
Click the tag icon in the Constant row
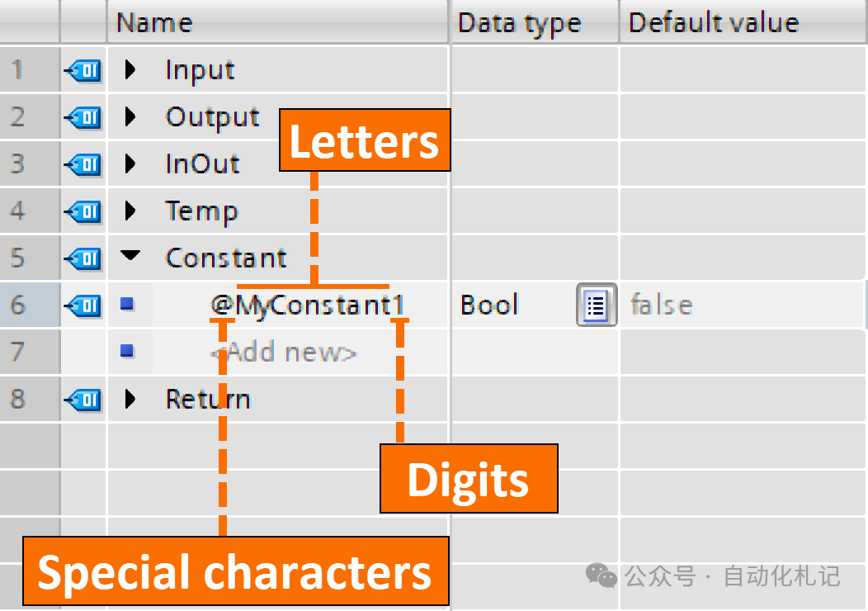coord(83,258)
